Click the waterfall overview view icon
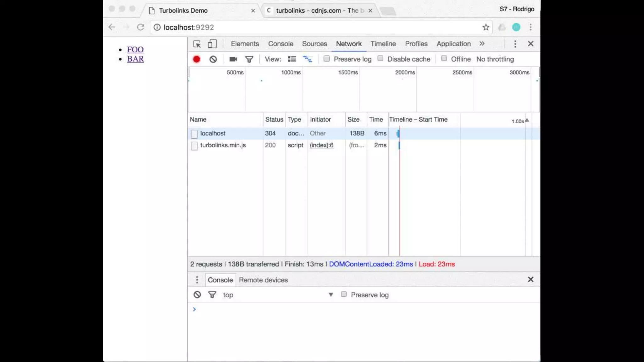The height and width of the screenshot is (362, 644). (x=307, y=59)
